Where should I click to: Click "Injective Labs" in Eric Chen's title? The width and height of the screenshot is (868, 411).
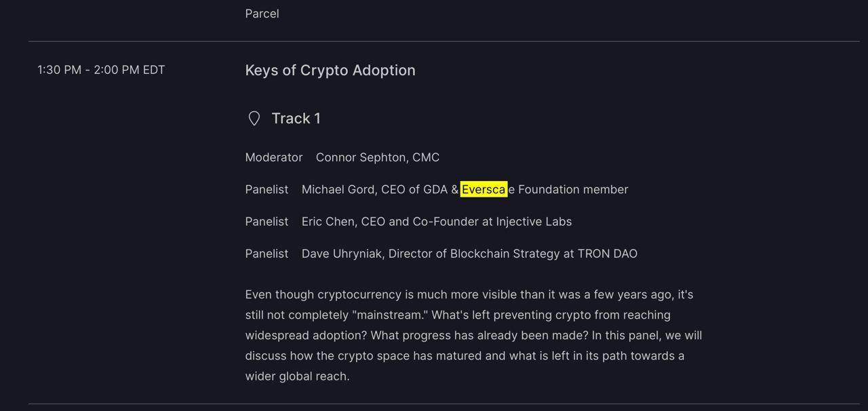coord(534,222)
